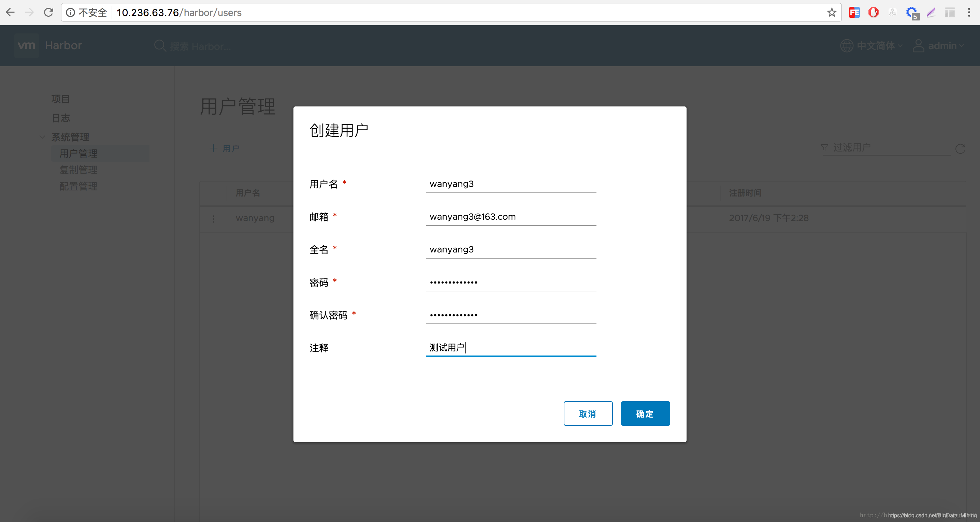Open the purple feather extension icon
This screenshot has height=522, width=980.
(x=931, y=13)
